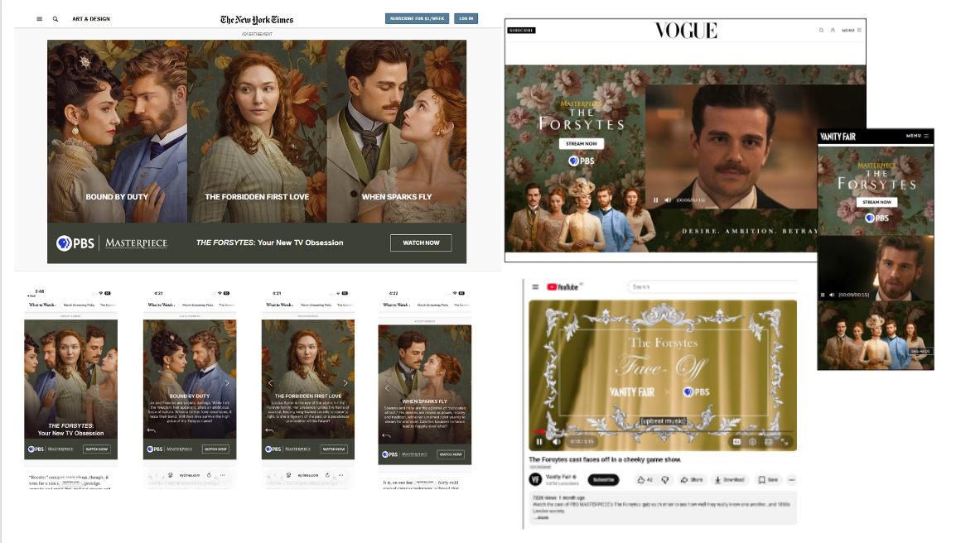Screen dimensions: 980x543
Task: Click Skip Ad on Vanity Fair ad
Action: [920, 351]
